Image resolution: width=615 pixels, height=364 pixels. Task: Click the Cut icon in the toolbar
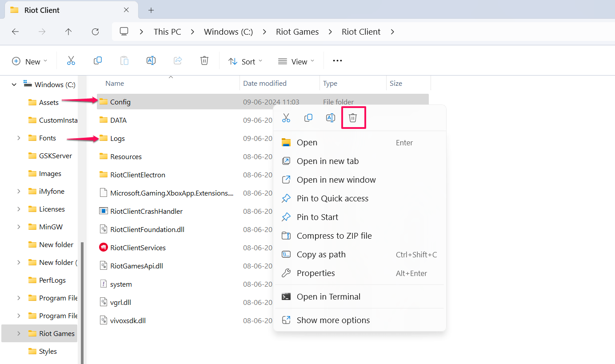tap(71, 61)
